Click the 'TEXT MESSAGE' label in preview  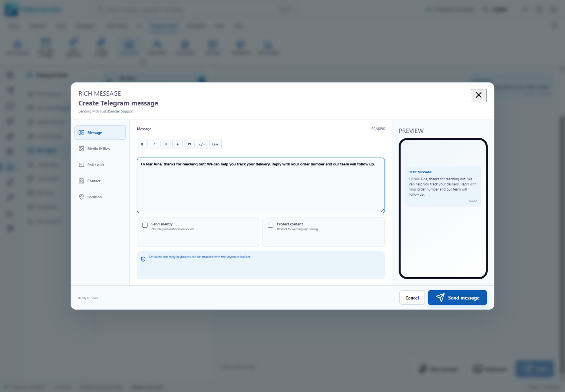pyautogui.click(x=421, y=172)
